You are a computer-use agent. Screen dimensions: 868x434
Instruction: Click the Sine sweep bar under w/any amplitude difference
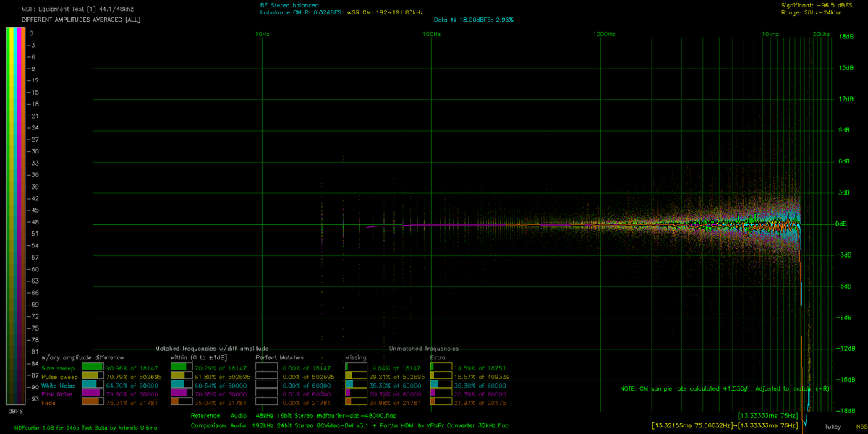92,368
